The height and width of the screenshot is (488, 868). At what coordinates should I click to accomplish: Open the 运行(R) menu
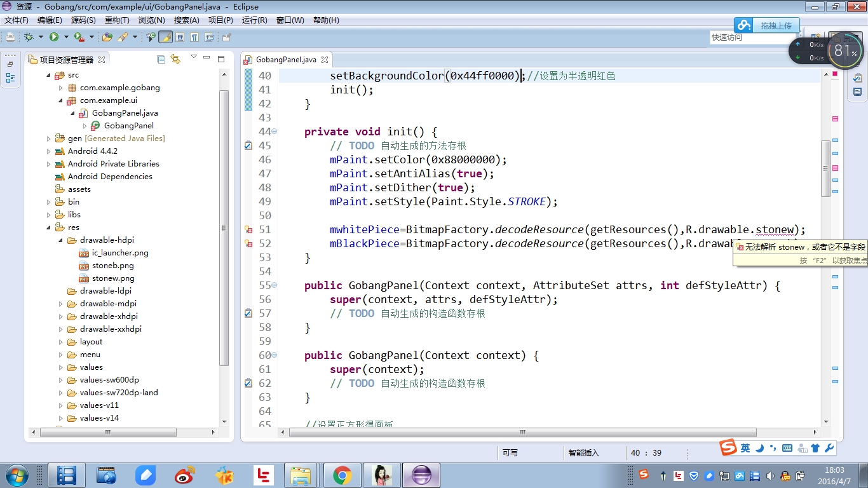(x=254, y=20)
